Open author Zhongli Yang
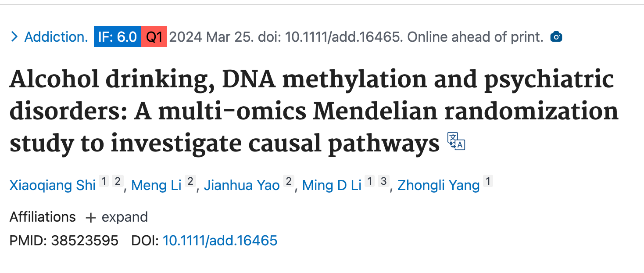644x273 pixels. coord(439,185)
